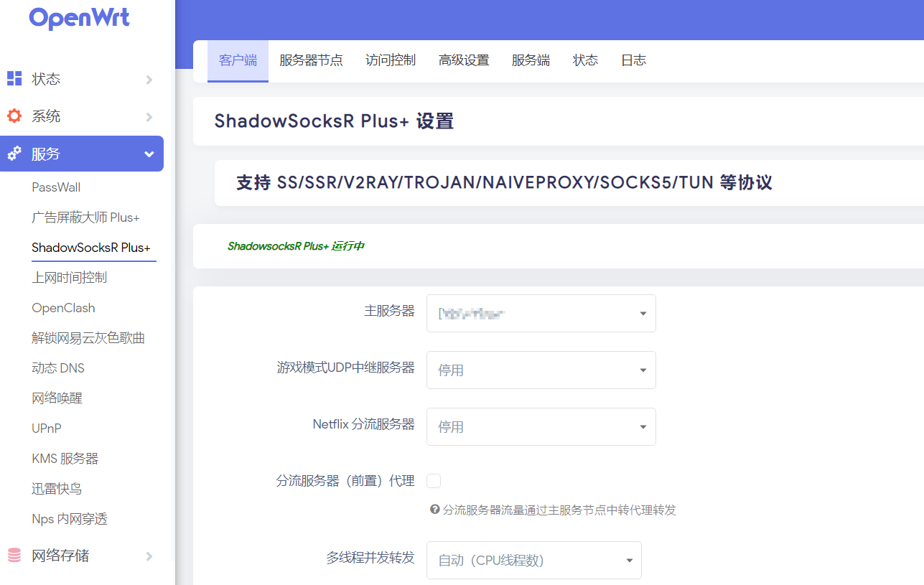Open the Netflix 分流服务器 dropdown
Image resolution: width=924 pixels, height=585 pixels.
(x=541, y=426)
